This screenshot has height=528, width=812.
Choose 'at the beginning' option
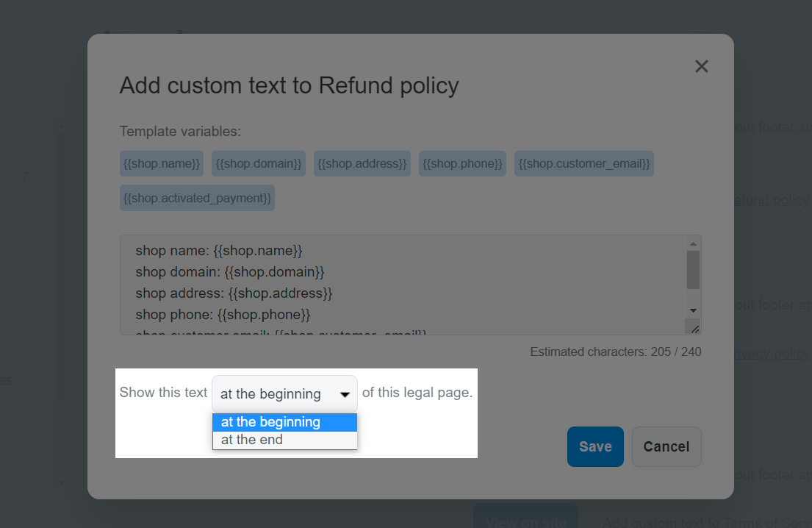click(284, 422)
